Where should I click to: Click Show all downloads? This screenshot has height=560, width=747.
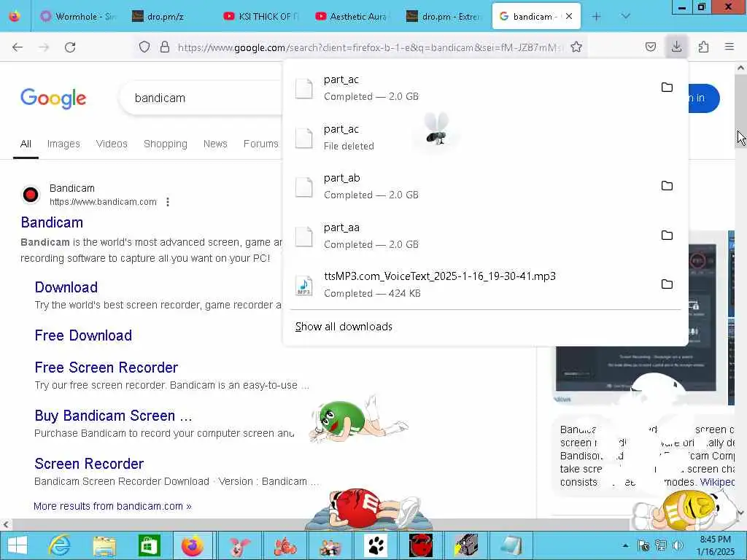click(x=344, y=327)
